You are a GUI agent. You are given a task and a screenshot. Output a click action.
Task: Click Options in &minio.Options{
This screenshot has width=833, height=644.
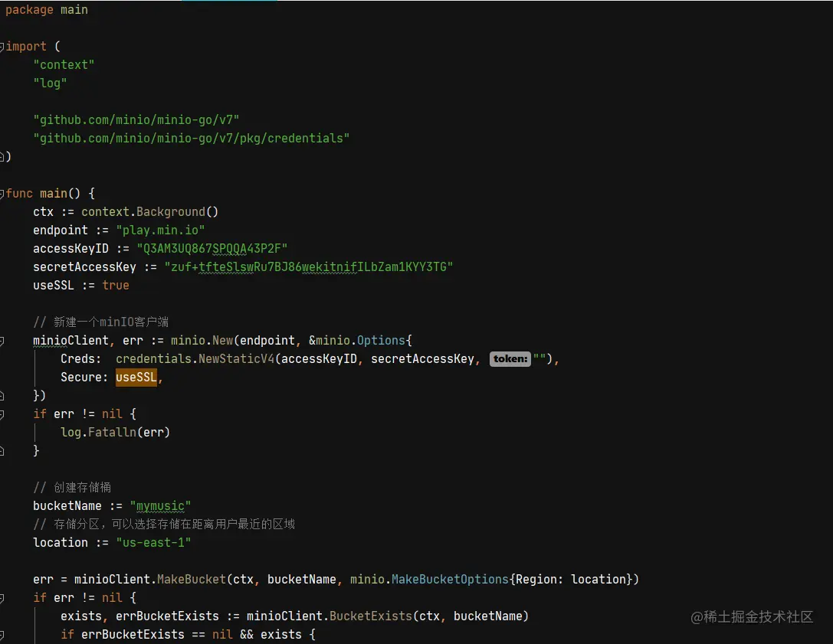click(x=381, y=341)
